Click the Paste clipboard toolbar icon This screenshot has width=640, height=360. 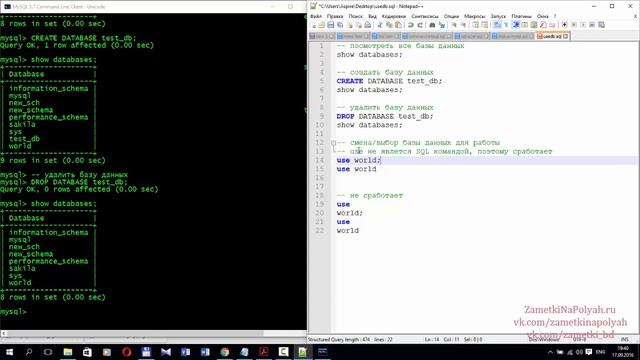(x=398, y=25)
